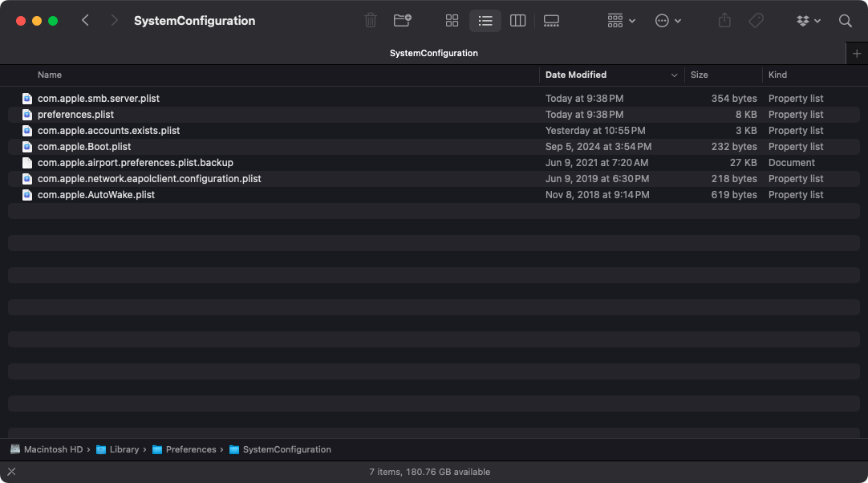Viewport: 868px width, 483px height.
Task: Select the SystemConfiguration tab
Action: [433, 53]
